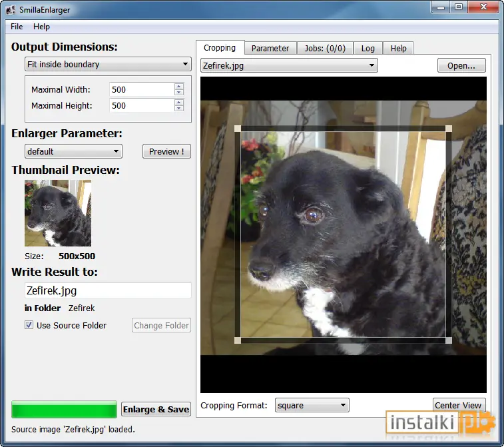The width and height of the screenshot is (504, 447).
Task: Click the green progress bar
Action: tap(65, 410)
